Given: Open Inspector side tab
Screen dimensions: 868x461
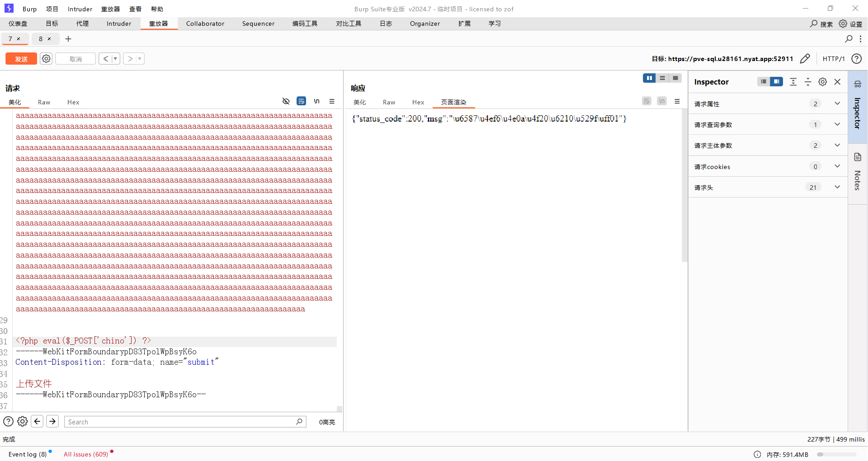Looking at the screenshot, I should 857,107.
